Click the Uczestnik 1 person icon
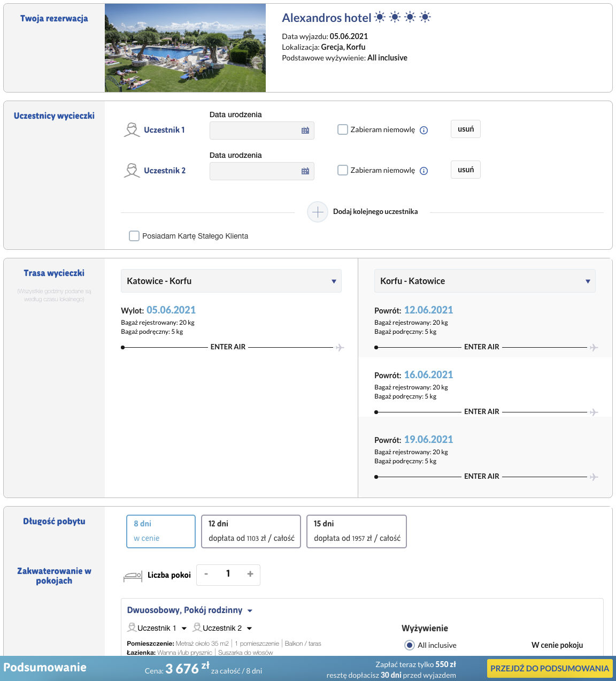The image size is (616, 681). pyautogui.click(x=132, y=130)
